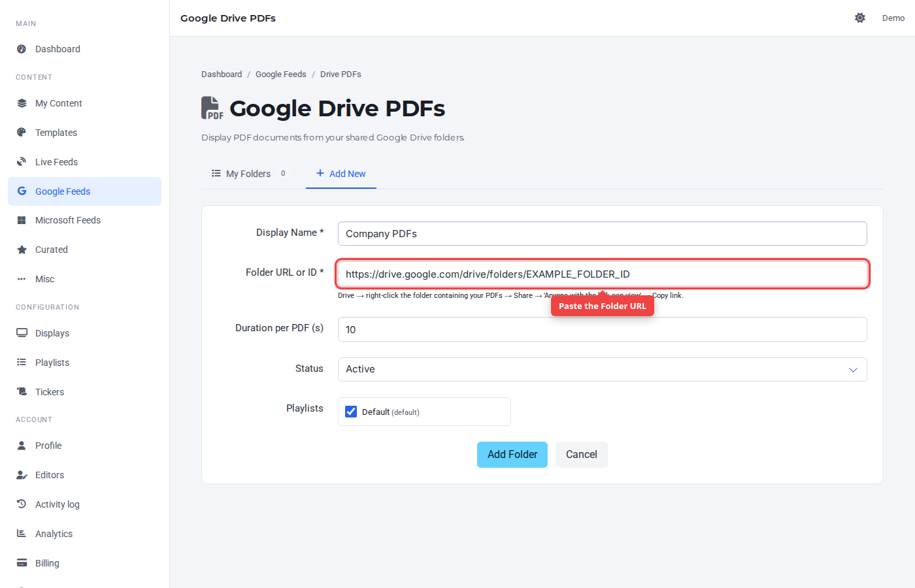
Task: Switch to the Add New tab
Action: click(341, 174)
